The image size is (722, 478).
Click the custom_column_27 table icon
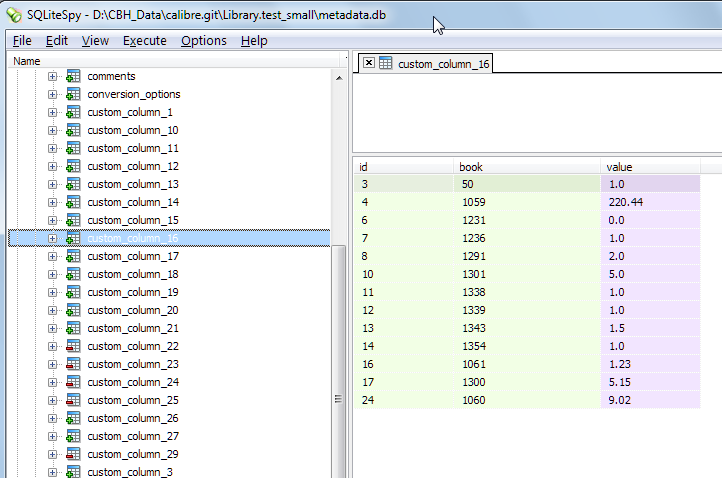click(73, 436)
